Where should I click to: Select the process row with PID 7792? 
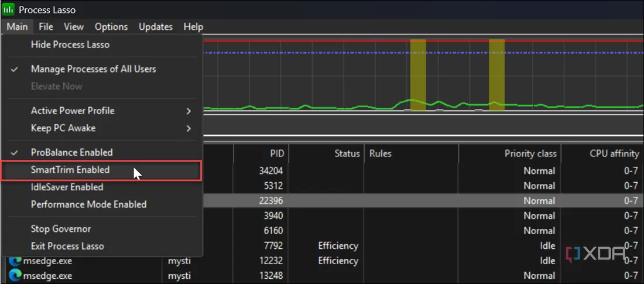click(x=423, y=246)
